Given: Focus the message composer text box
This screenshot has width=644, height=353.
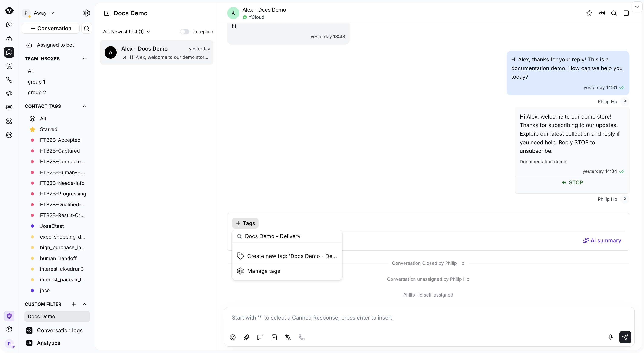Looking at the screenshot, I should 429,318.
